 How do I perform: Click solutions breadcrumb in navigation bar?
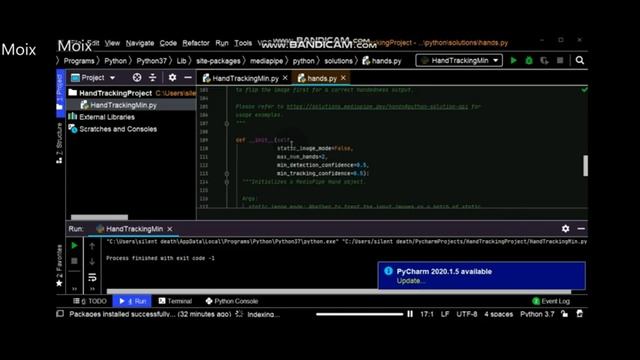coord(338,61)
